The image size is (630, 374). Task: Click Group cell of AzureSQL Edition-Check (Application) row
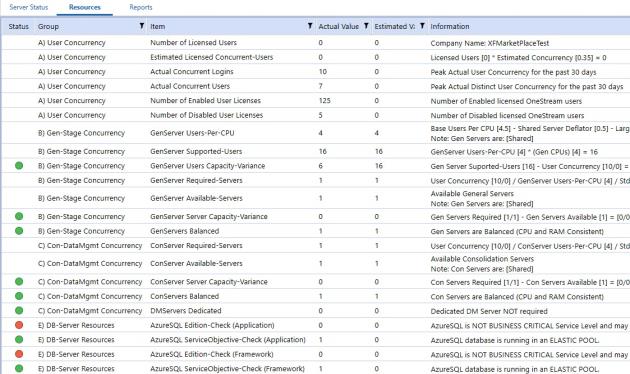tap(76, 325)
